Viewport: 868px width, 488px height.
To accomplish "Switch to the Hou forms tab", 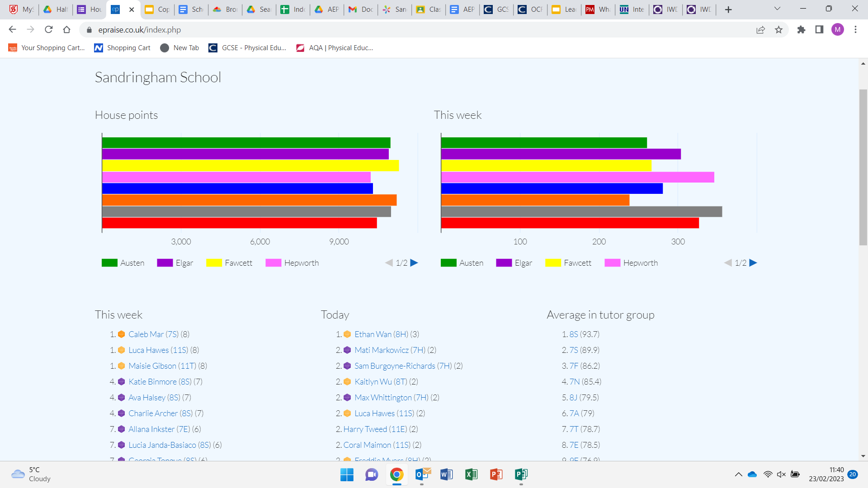I will [x=90, y=9].
